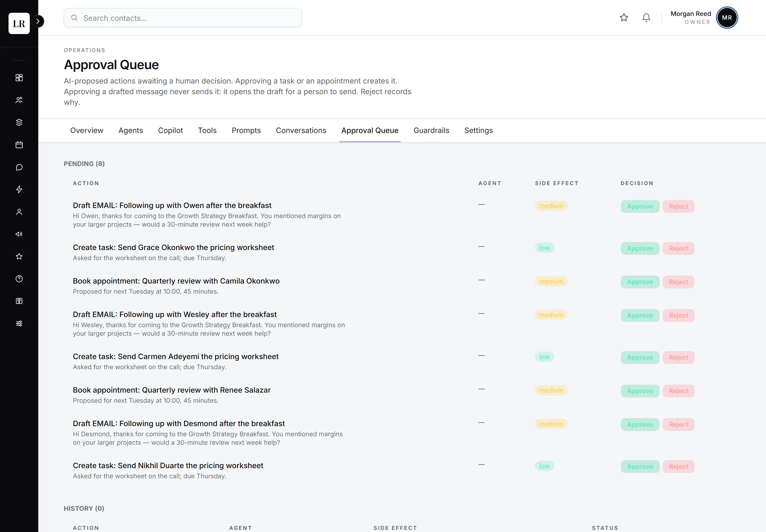Switch to the Agents tab
Screen dimensions: 766x532
click(131, 130)
